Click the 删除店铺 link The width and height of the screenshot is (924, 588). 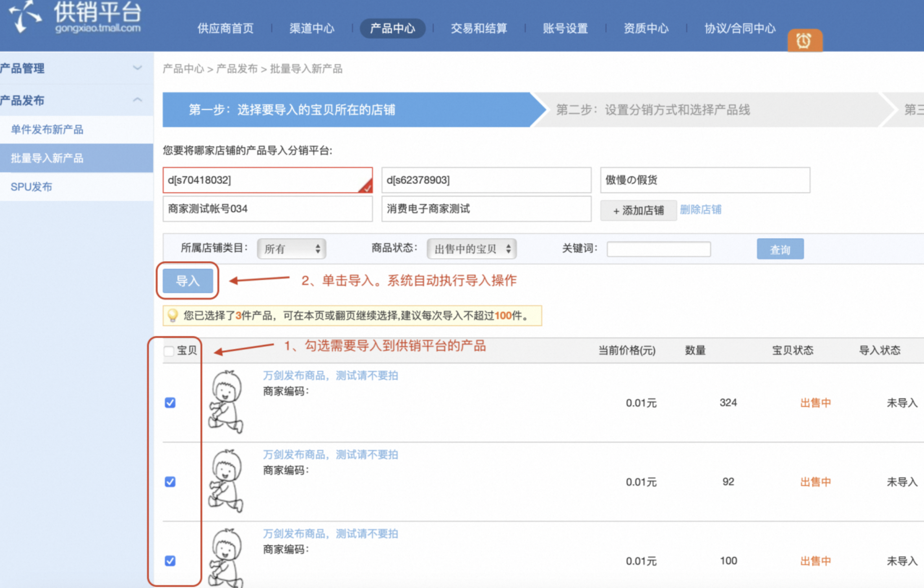pyautogui.click(x=701, y=209)
